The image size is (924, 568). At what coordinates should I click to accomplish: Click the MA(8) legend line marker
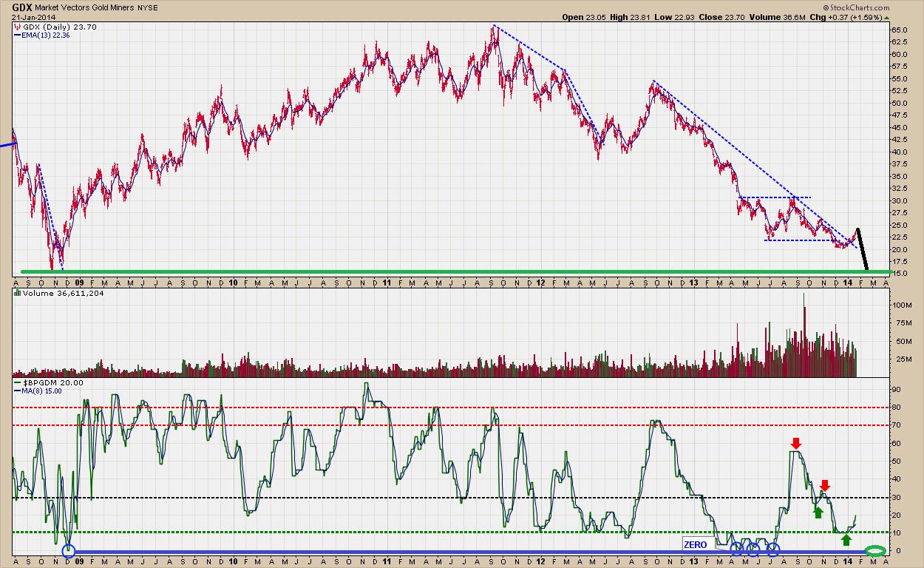click(17, 390)
